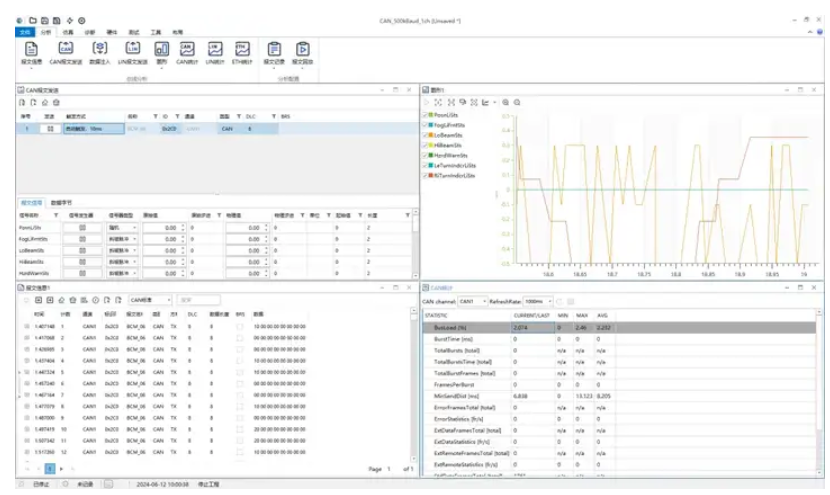The image size is (830, 495).
Task: Click zoom out magnifier in graph toolbar
Action: point(518,102)
